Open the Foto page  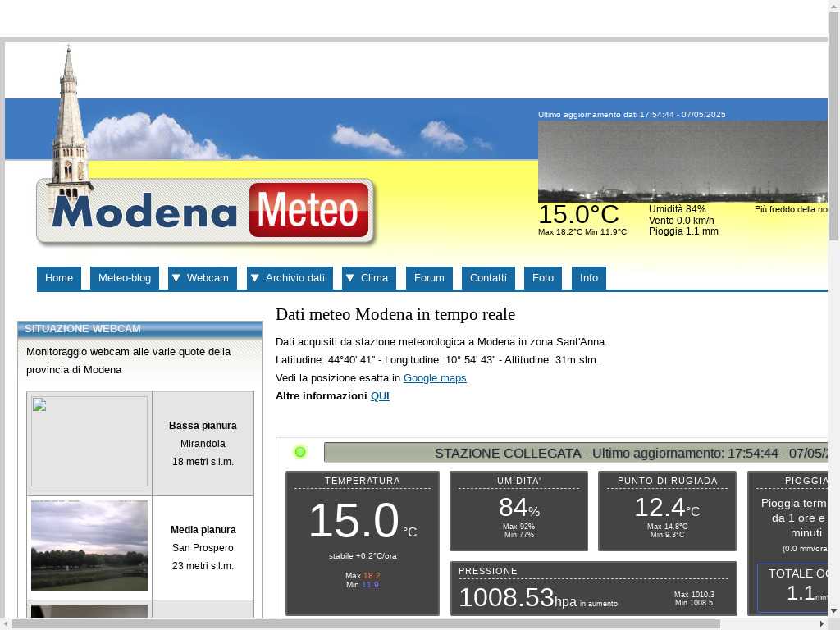point(543,278)
